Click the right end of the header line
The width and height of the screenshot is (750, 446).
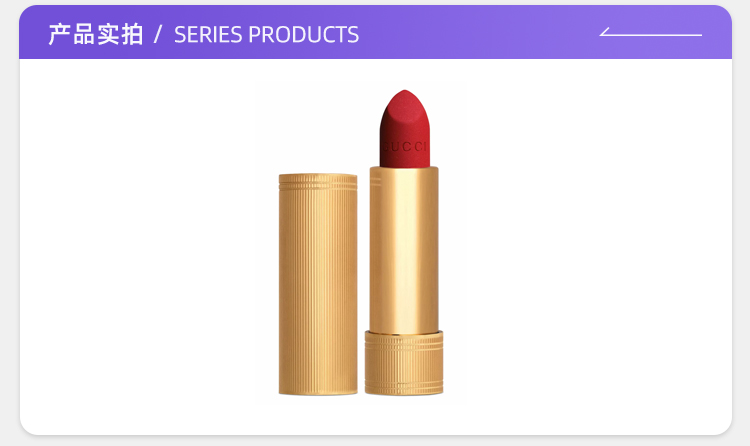699,35
